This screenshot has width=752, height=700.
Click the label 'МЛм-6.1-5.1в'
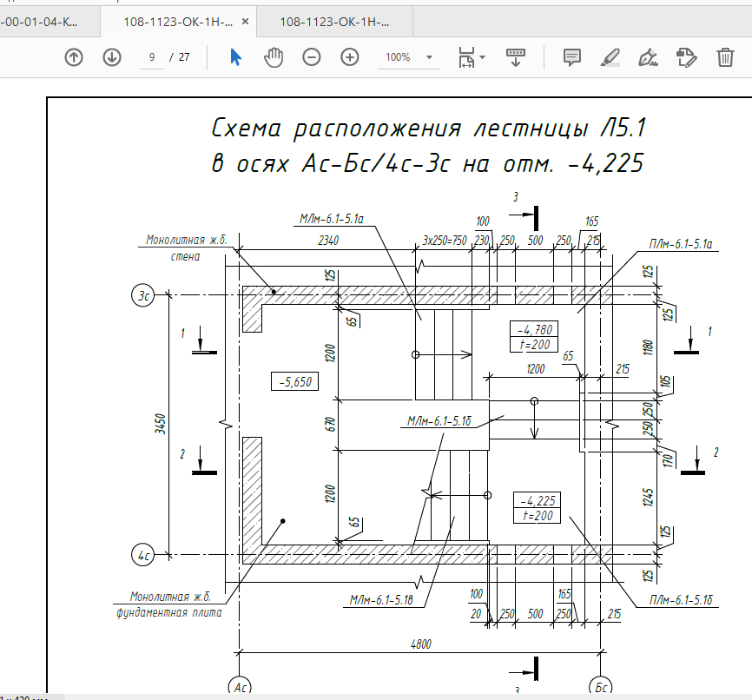click(x=381, y=600)
